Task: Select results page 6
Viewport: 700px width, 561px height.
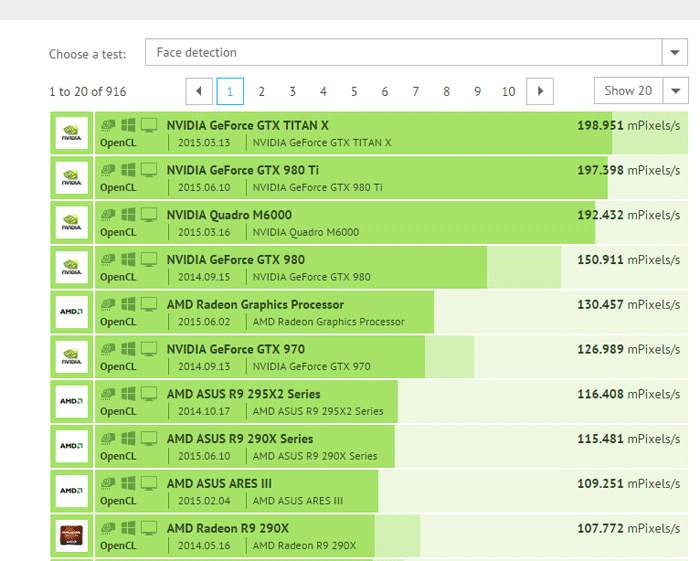Action: [385, 91]
